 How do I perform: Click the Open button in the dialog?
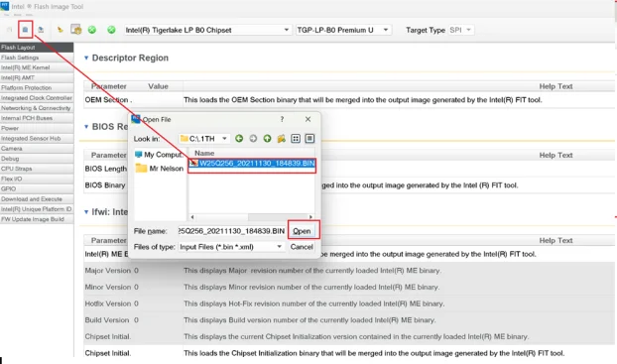click(302, 231)
